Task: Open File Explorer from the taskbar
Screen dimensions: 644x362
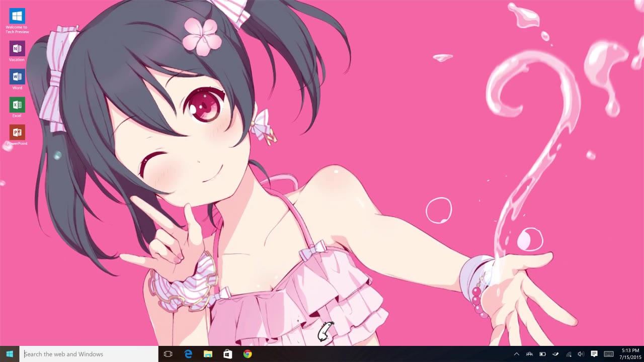Action: click(208, 354)
